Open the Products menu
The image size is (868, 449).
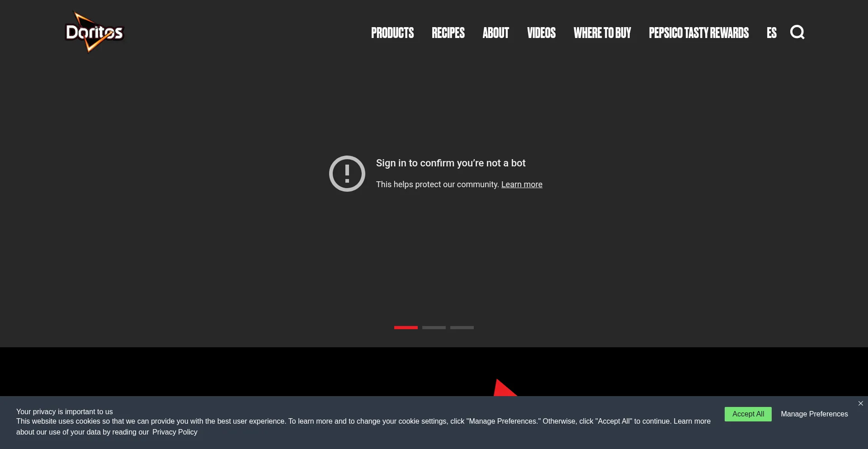tap(392, 33)
